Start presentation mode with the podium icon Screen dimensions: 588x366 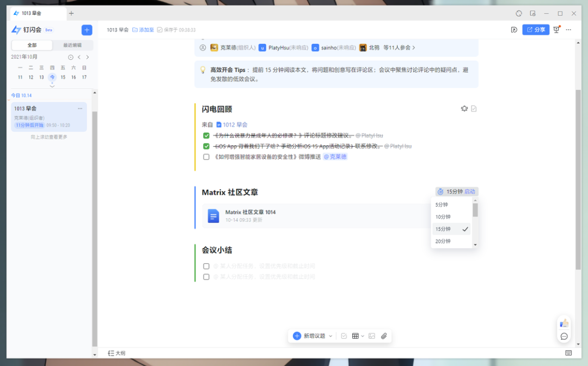(x=556, y=29)
